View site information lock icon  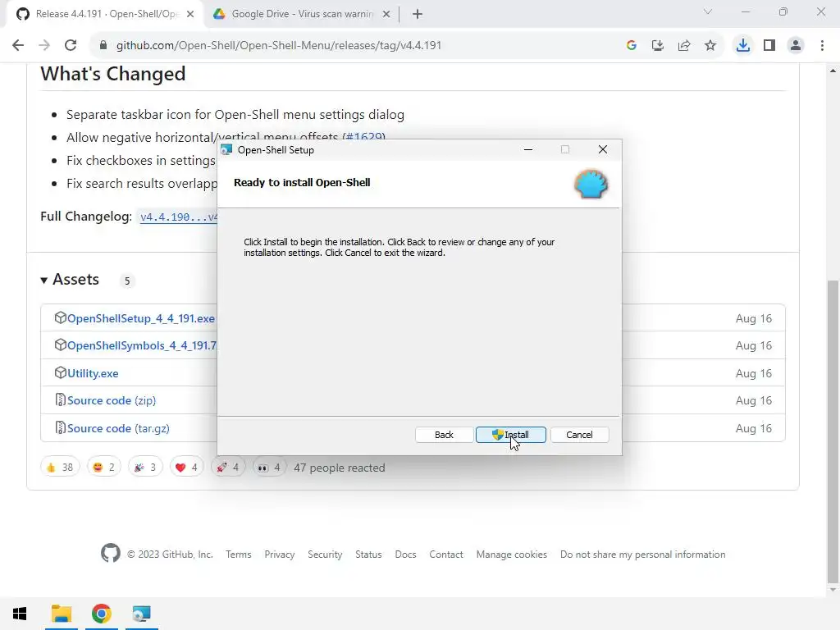103,46
